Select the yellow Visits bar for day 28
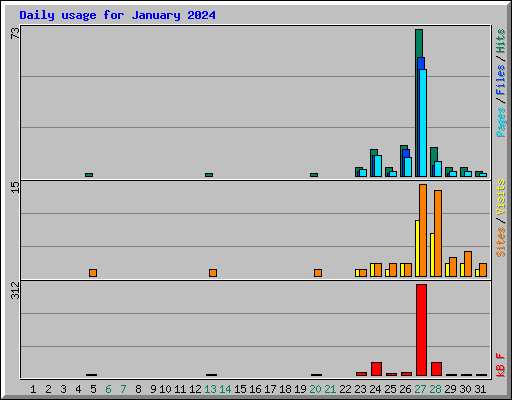The image size is (512, 400). tap(432, 255)
